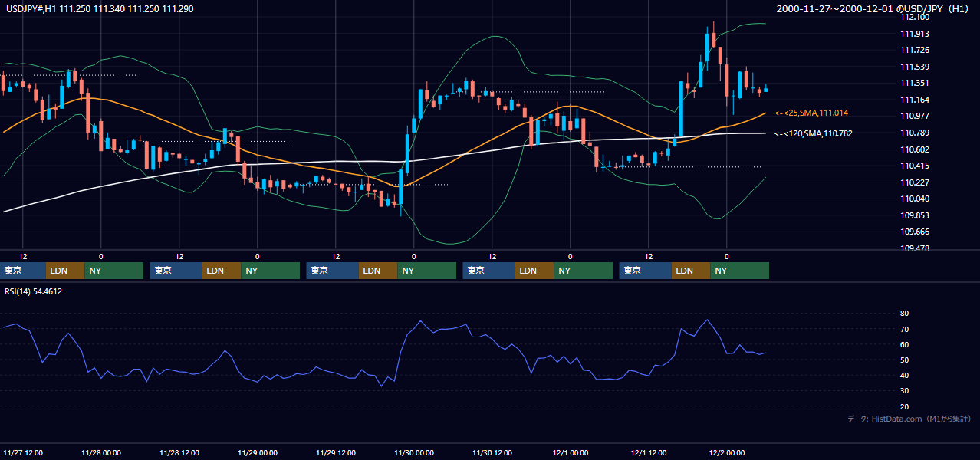The width and height of the screenshot is (980, 460).
Task: Click RSI scale level 60
Action: 905,344
